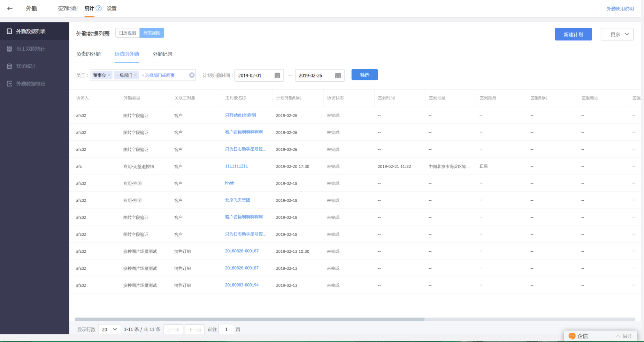Open the help icon beside 统计
The height and width of the screenshot is (342, 644).
pos(99,8)
